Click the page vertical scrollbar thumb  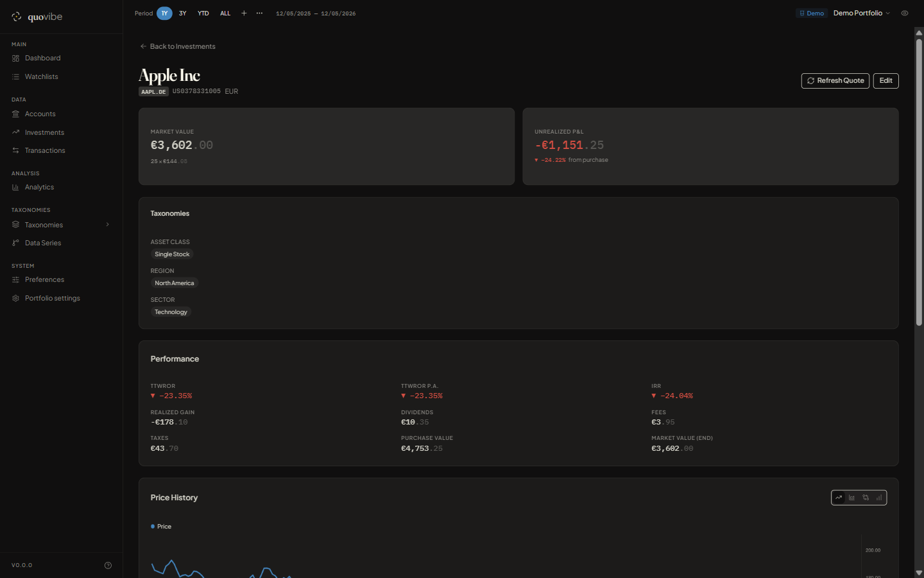919,182
